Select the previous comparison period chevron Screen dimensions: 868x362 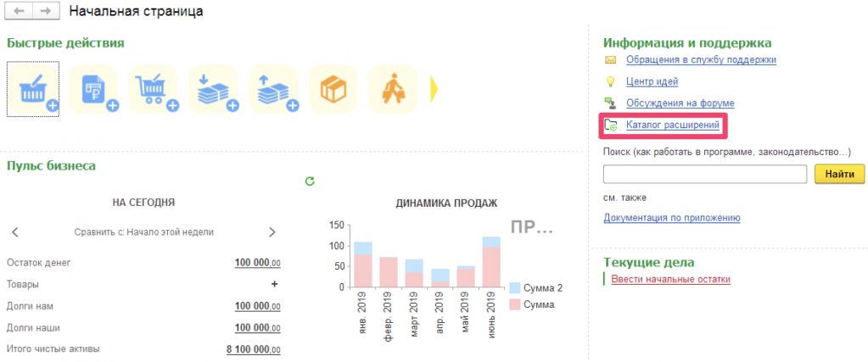click(15, 232)
